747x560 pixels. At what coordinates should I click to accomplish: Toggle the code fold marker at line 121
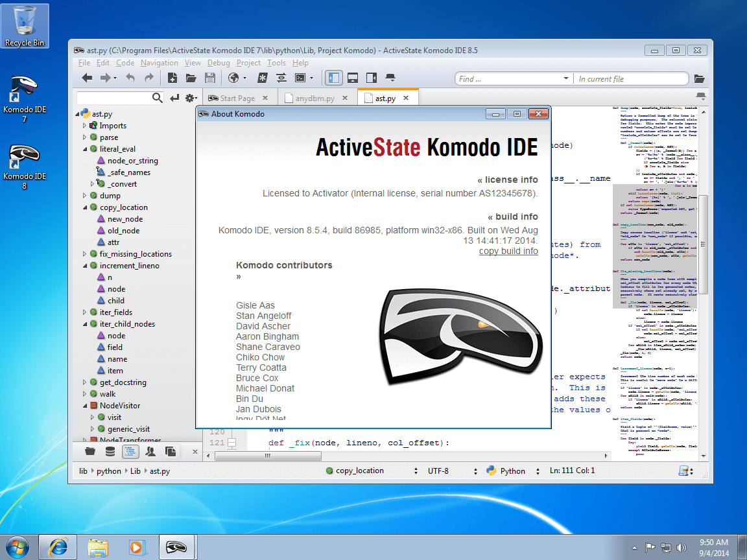231,443
